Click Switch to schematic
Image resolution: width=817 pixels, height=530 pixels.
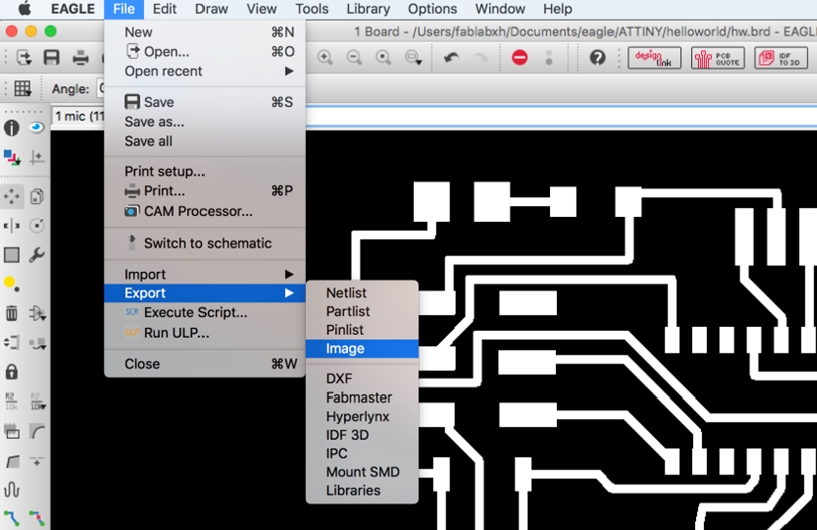point(205,243)
